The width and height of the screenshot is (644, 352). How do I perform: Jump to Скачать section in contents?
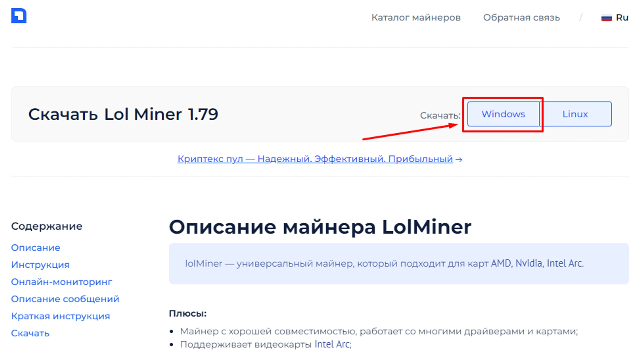[30, 333]
